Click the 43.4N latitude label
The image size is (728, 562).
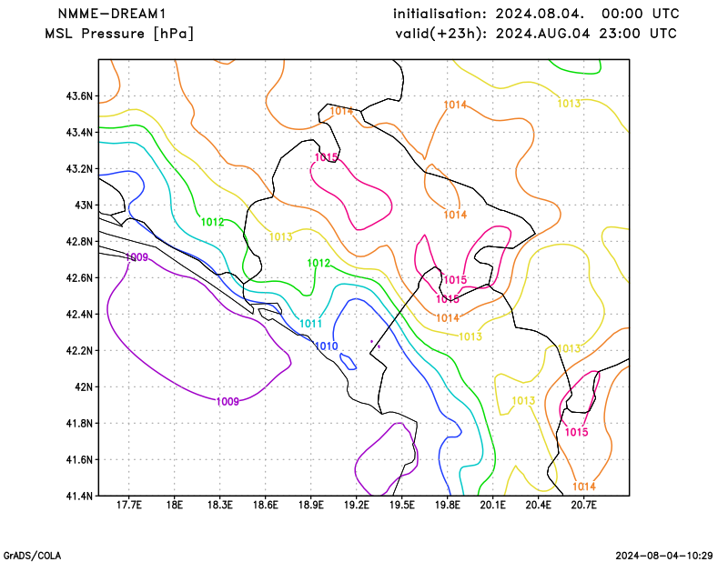coord(79,133)
